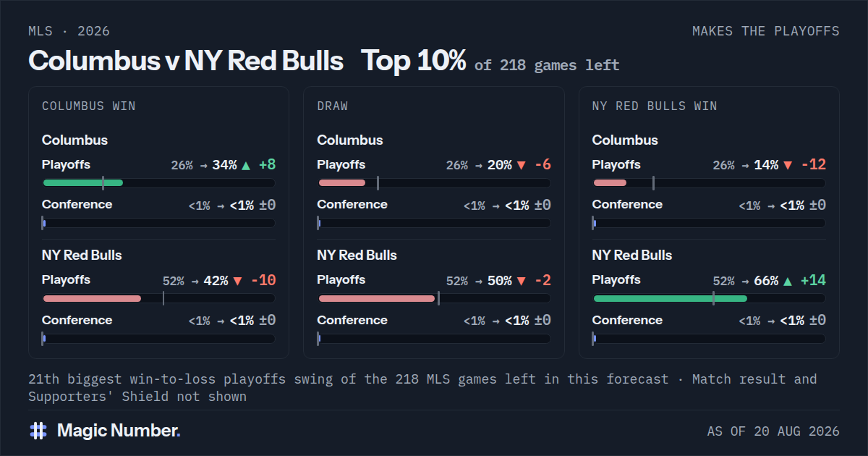Screen dimensions: 868x456
Task: Click the red down arrow beside -2 in Draw
Action: [x=521, y=281]
